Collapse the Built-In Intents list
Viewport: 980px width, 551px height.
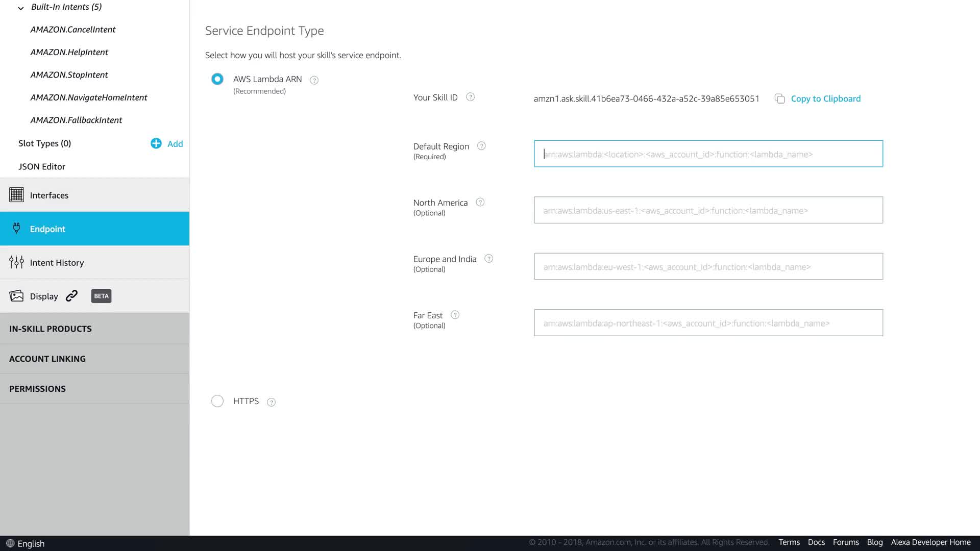coord(21,8)
